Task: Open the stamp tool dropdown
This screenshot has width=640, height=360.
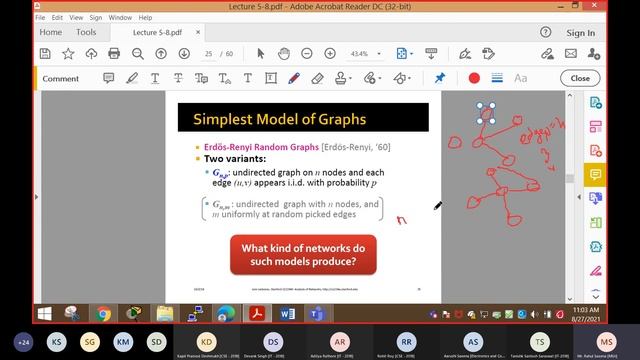Action: coord(343,78)
